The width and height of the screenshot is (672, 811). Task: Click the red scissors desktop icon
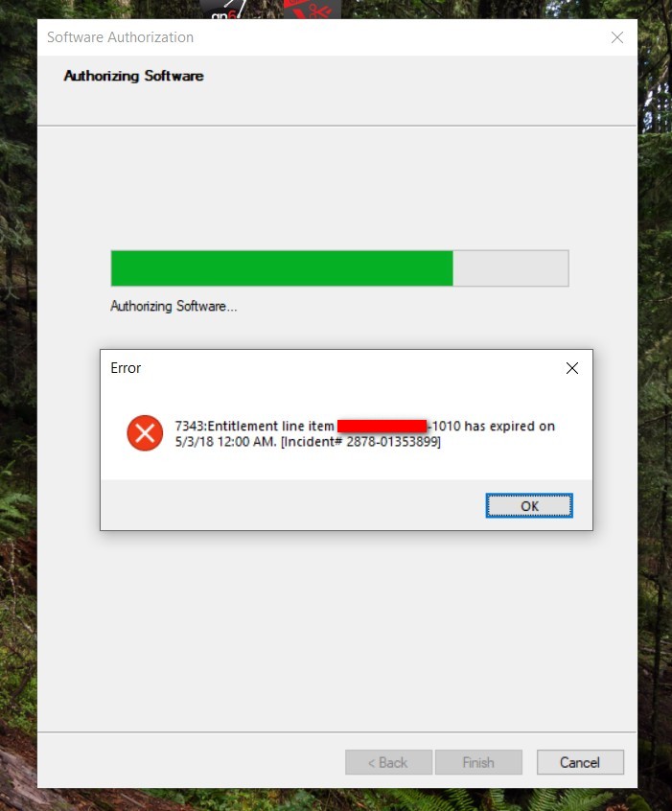313,10
